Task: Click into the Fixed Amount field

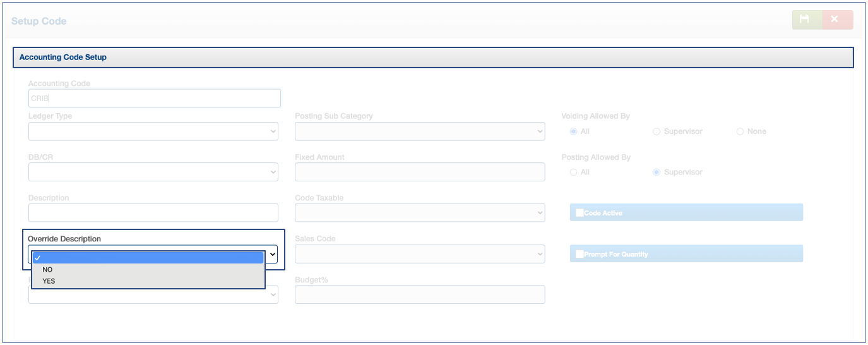Action: point(419,172)
